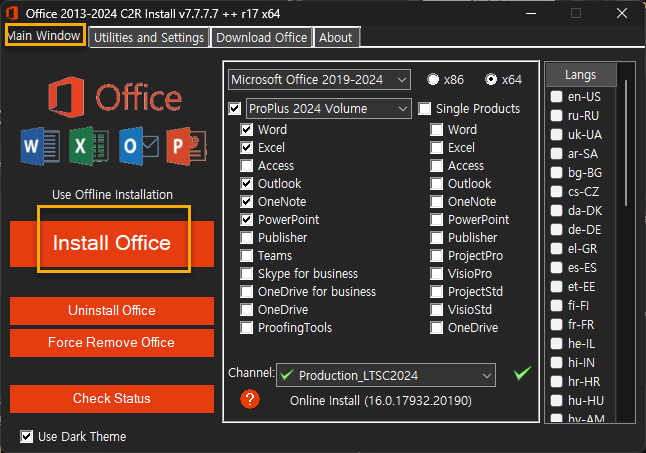Uncheck Excel in the ProPlus suite list
Image resolution: width=646 pixels, height=453 pixels.
tap(246, 147)
